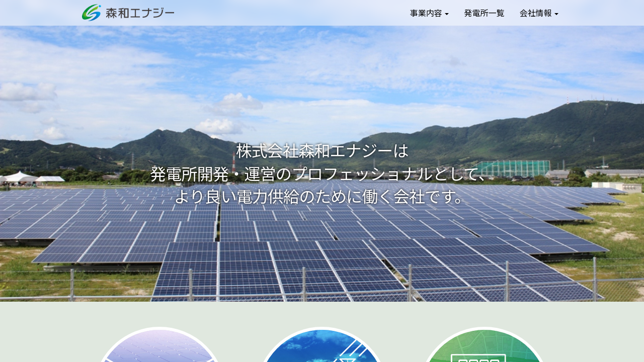This screenshot has width=644, height=362.
Task: Click the green swirl logo icon
Action: pos(92,13)
